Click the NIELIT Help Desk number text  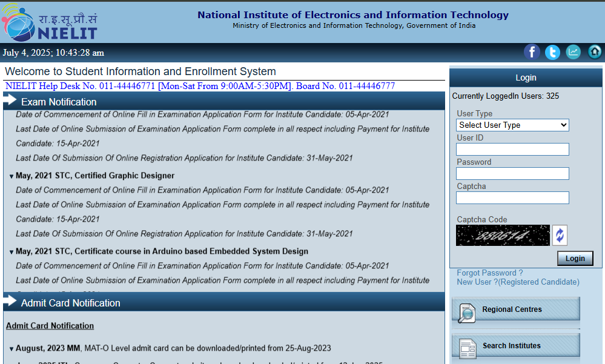coord(200,85)
